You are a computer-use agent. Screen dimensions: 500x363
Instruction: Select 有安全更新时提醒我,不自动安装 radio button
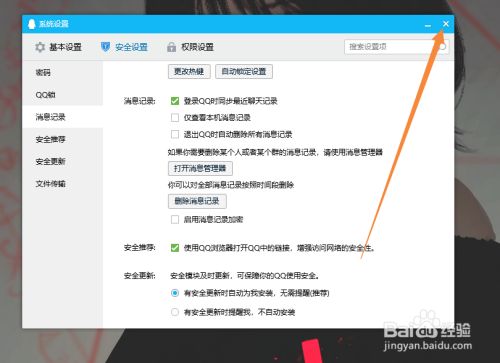click(175, 312)
